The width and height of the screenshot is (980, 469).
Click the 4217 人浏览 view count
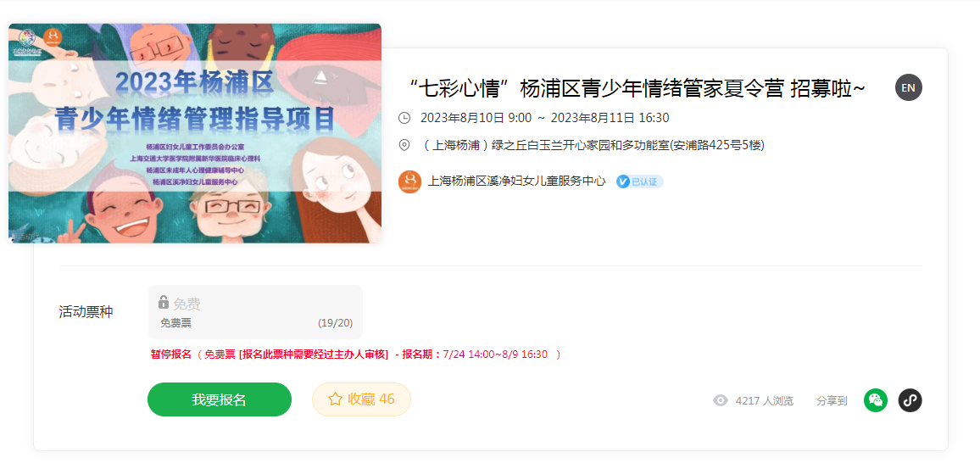click(765, 401)
